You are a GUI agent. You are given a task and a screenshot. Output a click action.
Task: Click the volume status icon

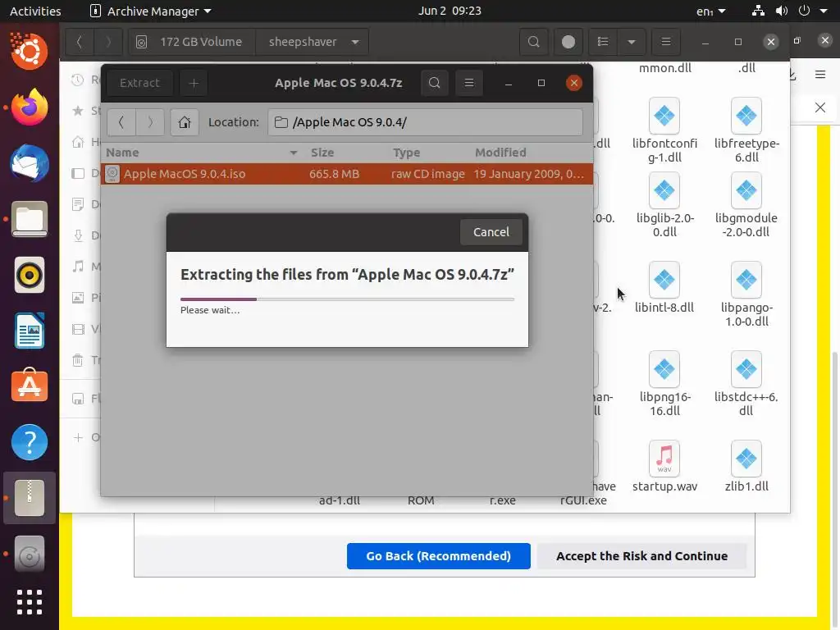click(x=782, y=11)
